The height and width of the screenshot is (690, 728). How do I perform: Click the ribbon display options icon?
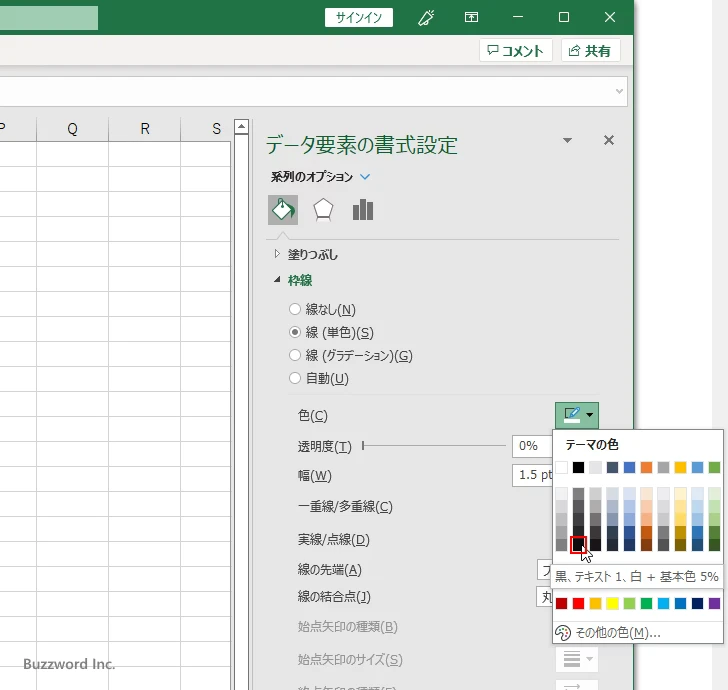tap(471, 17)
